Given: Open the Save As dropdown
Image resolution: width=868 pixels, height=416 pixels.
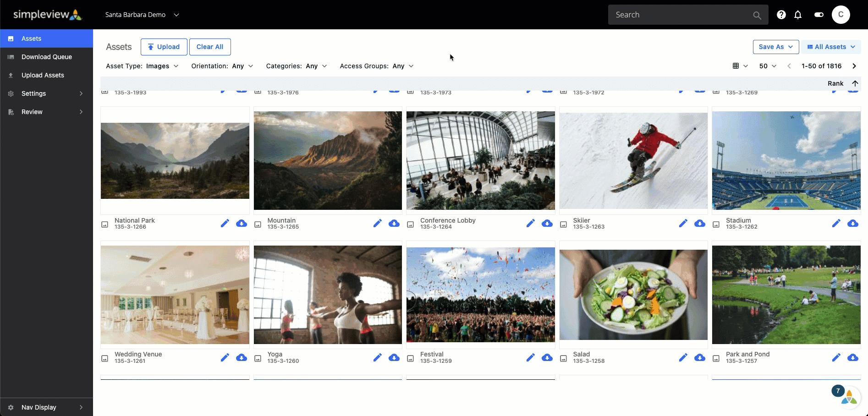Looking at the screenshot, I should click(776, 47).
